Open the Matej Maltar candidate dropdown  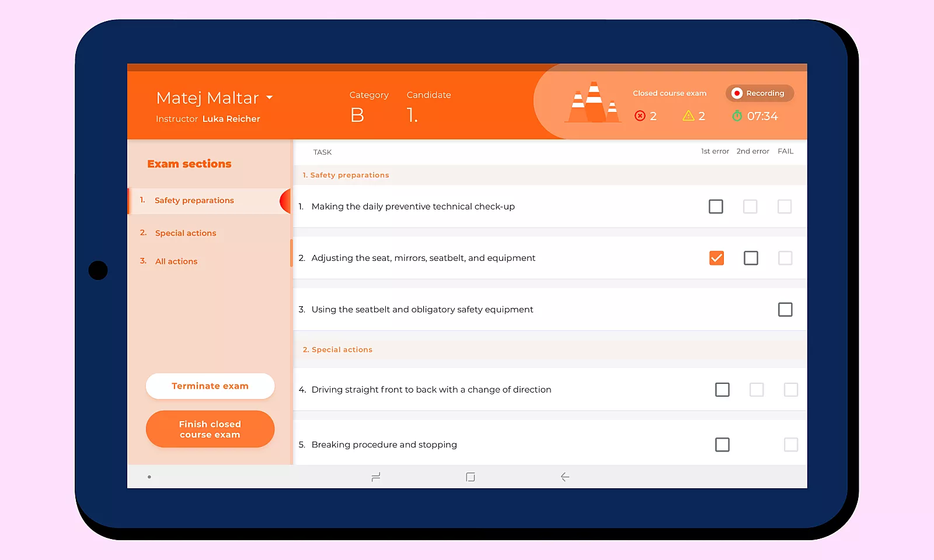pos(269,97)
